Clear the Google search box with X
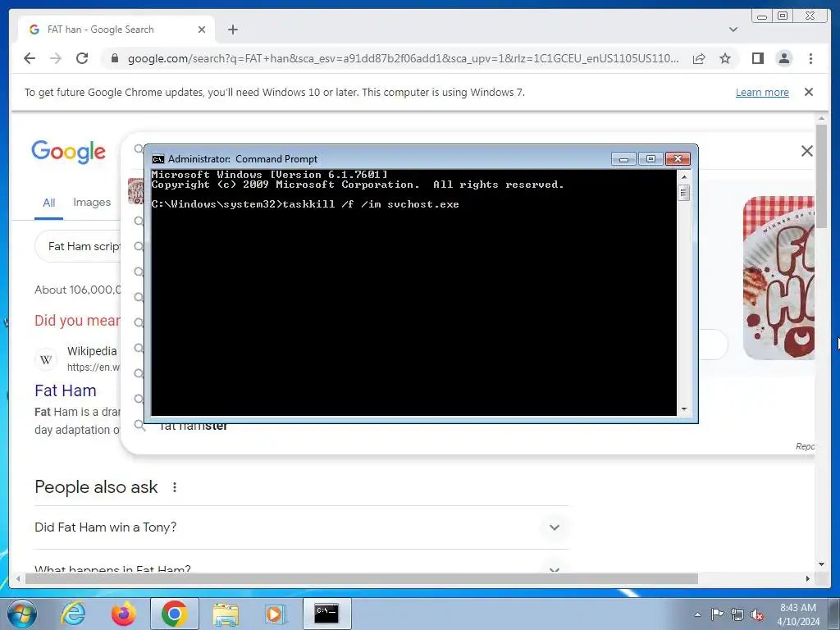This screenshot has height=630, width=840. pos(807,151)
